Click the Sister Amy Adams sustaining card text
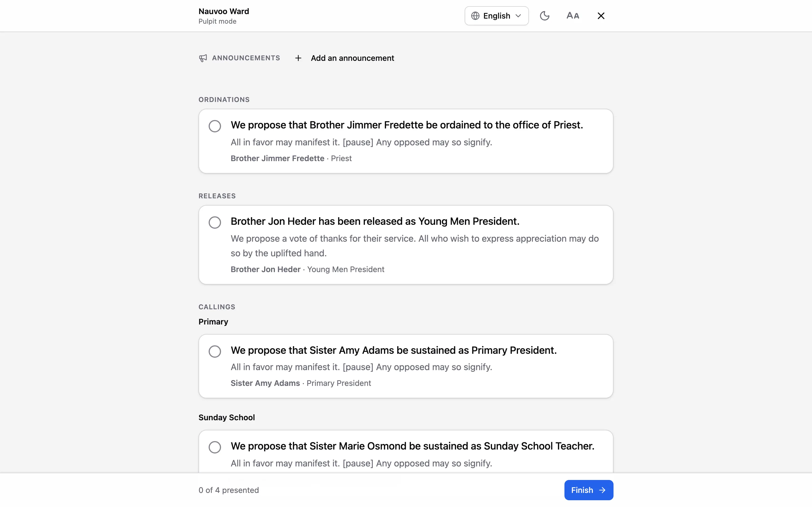The height and width of the screenshot is (507, 812). (x=394, y=350)
